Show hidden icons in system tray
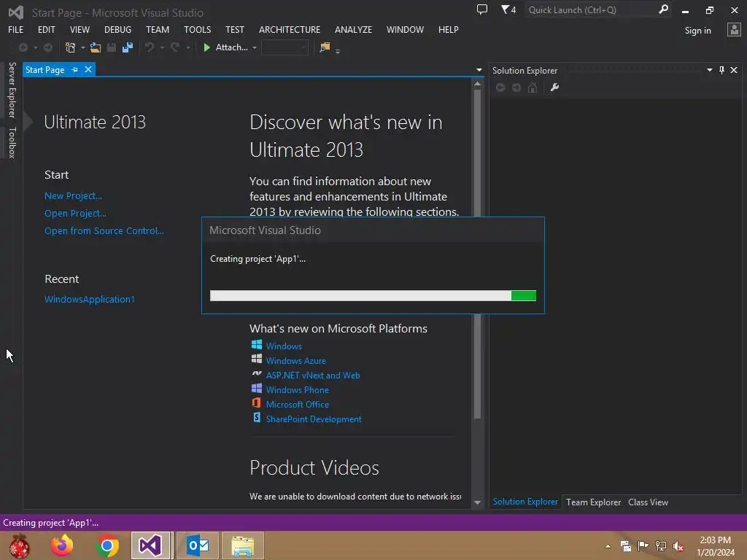747x560 pixels. (x=608, y=546)
